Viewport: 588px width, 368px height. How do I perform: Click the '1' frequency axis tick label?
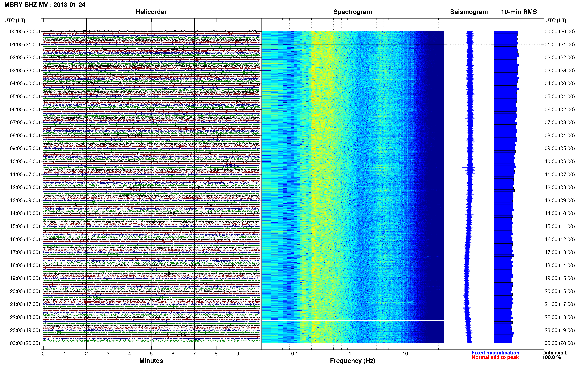coord(350,354)
